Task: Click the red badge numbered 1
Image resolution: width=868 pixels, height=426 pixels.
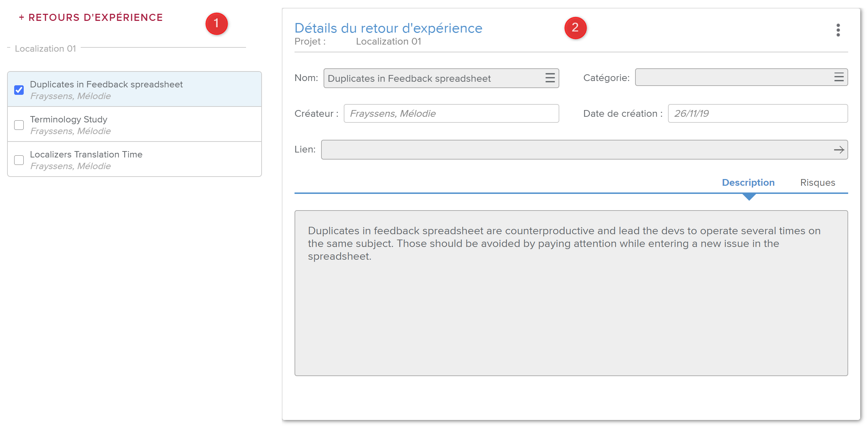Action: pos(216,24)
